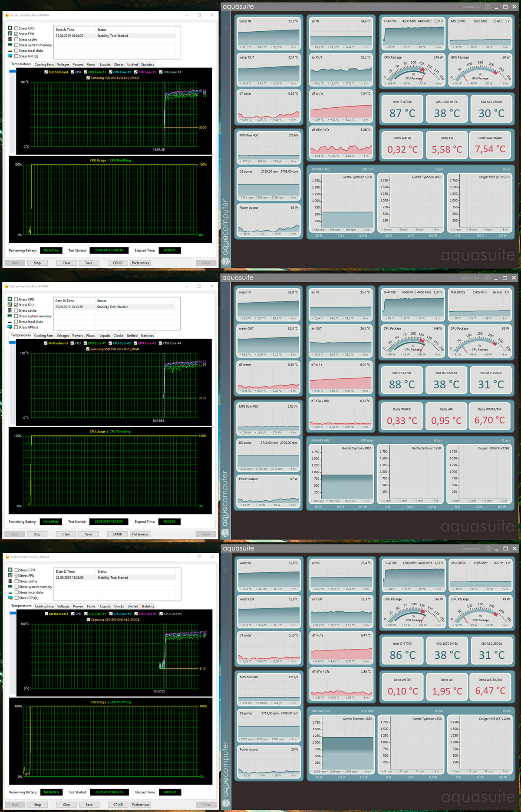Click aquacomputer sidebar logo in aquasuite showing 87 °C
Viewport: 521px width, 812px height.
tap(225, 233)
